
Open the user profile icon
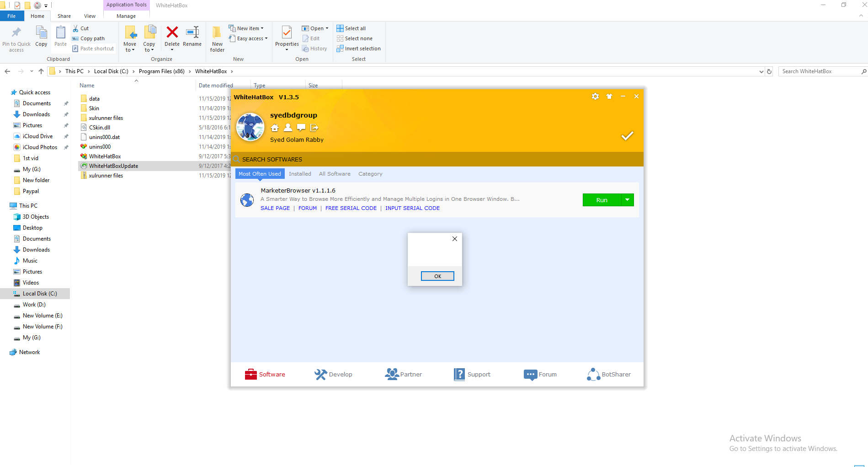point(288,128)
